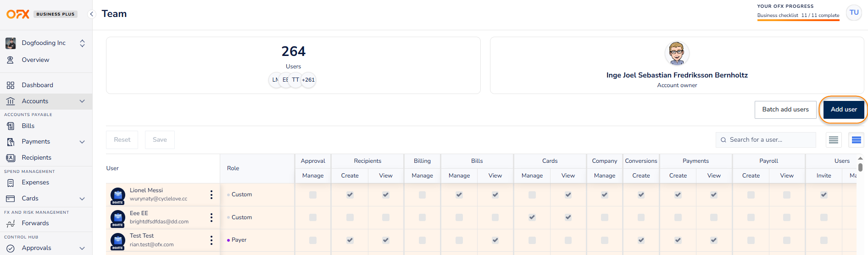Open Bills in the sidebar

click(28, 126)
